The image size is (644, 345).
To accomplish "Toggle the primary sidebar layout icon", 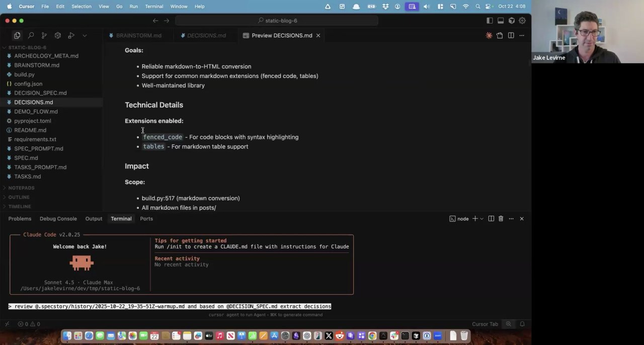I will [490, 21].
